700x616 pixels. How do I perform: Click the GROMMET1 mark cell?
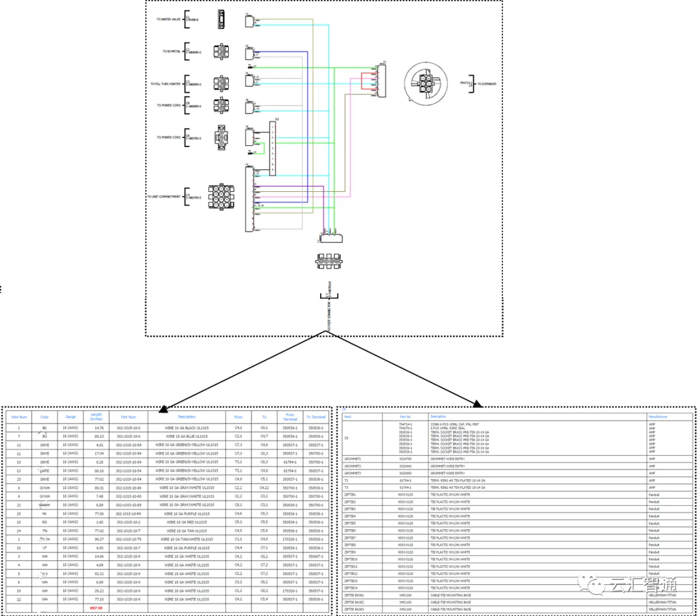[x=362, y=459]
